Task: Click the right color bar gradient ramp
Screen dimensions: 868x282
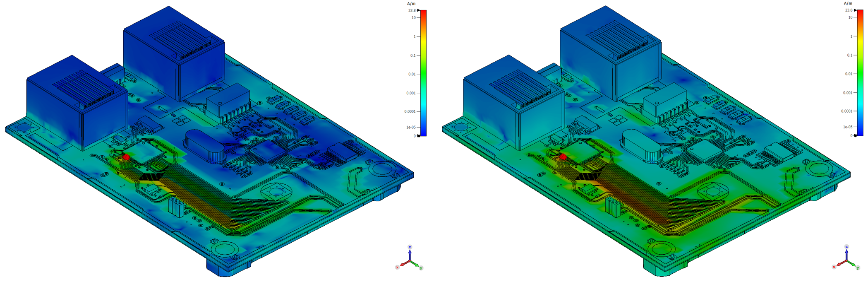Action: tap(860, 72)
